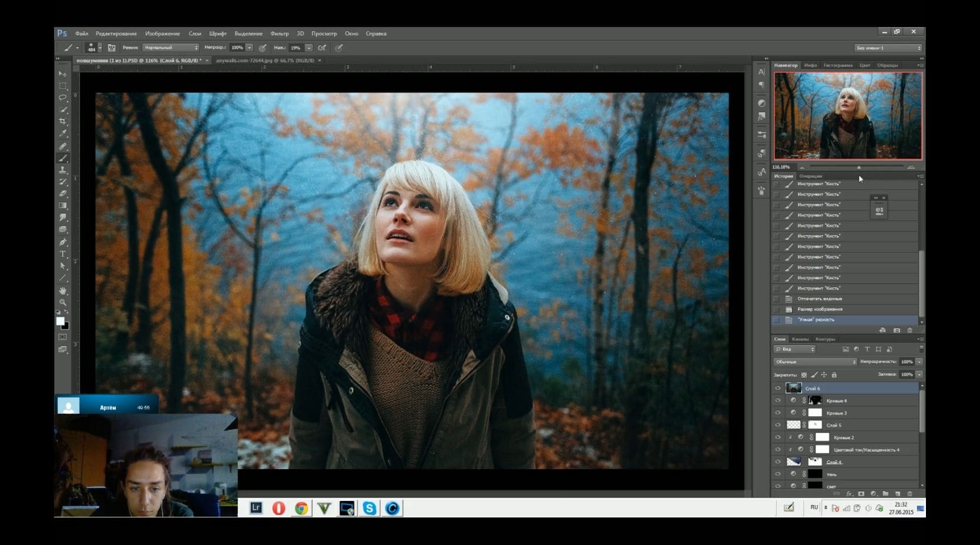
Task: Hide the Цветовой тон/Насыщенность 4 layer
Action: click(778, 450)
